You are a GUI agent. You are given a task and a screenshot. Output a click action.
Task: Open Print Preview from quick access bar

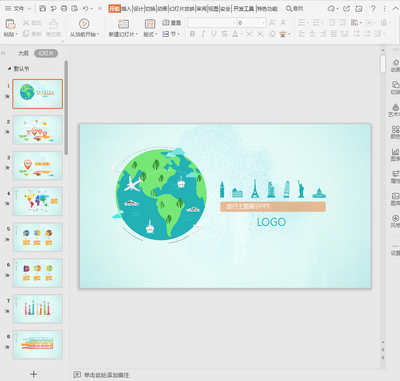[75, 9]
